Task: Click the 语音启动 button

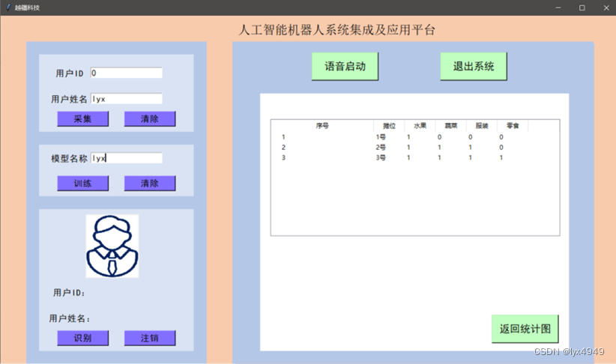Action: pyautogui.click(x=345, y=67)
